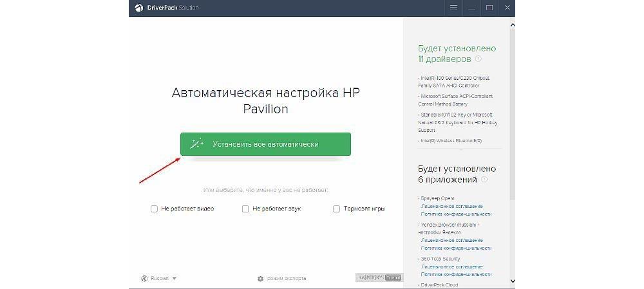Open Политика конфиденциальности under Yandex.Browser
The image size is (644, 289).
tap(457, 248)
